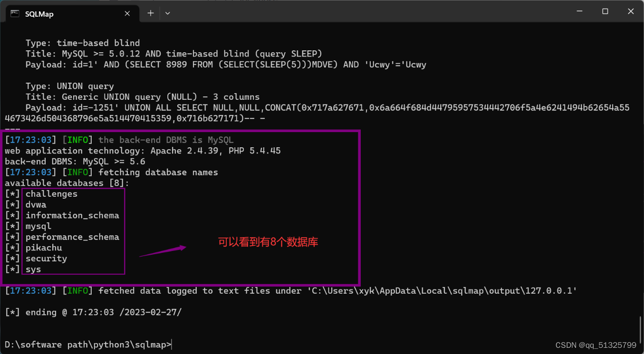Click 'Type: time-based blind' line
This screenshot has width=644, height=354.
(83, 43)
